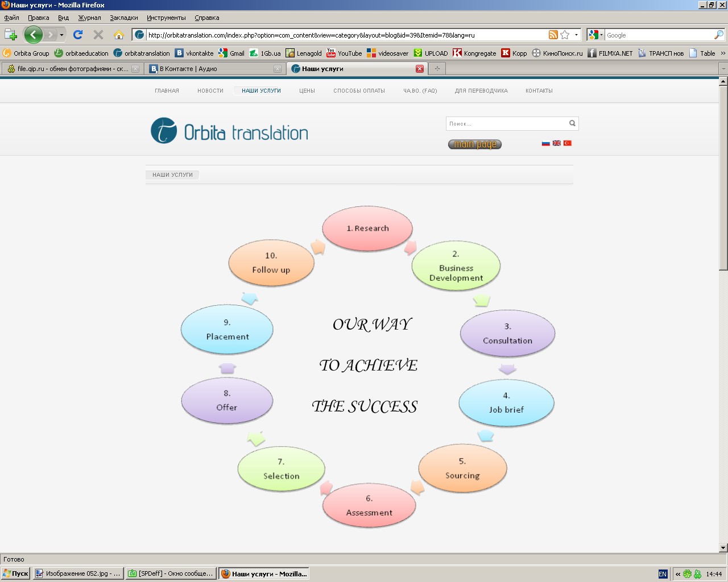Viewport: 728px width, 582px height.
Task: Open the orbitaeducation bookmark
Action: [x=81, y=53]
